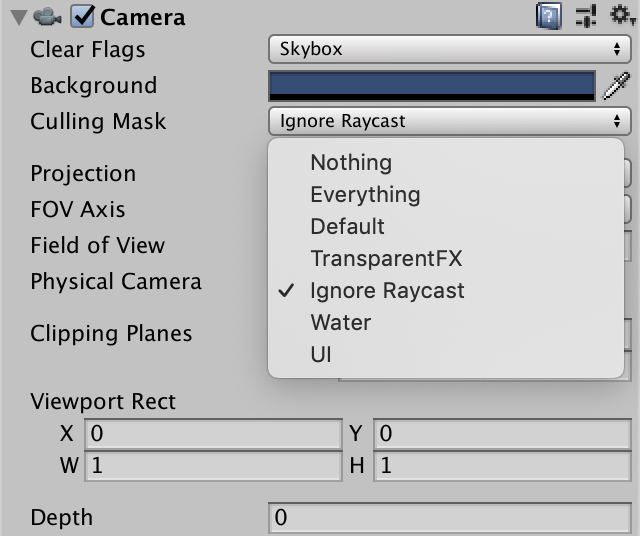Screen dimensions: 640x536
Task: Open the Camera presets icon
Action: click(587, 16)
